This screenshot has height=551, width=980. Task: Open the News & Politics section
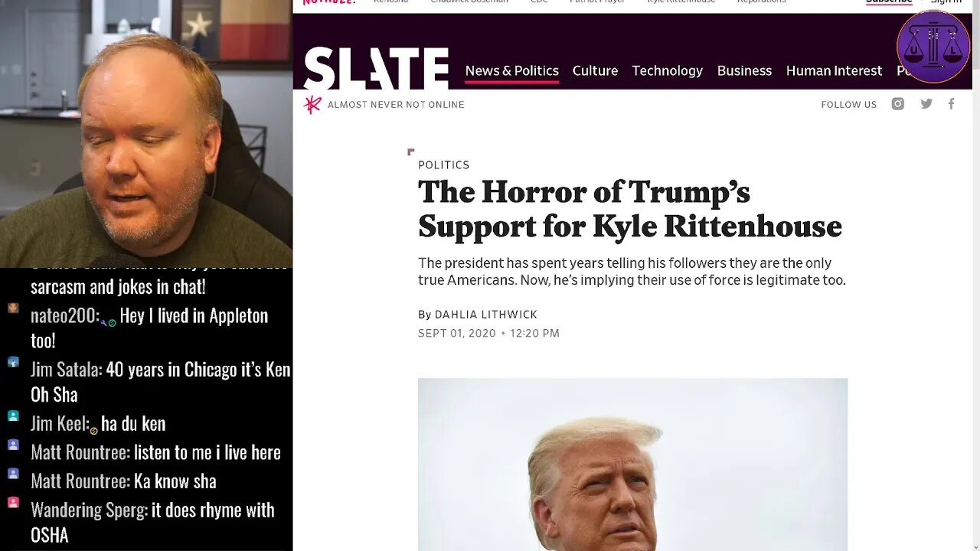pos(512,70)
